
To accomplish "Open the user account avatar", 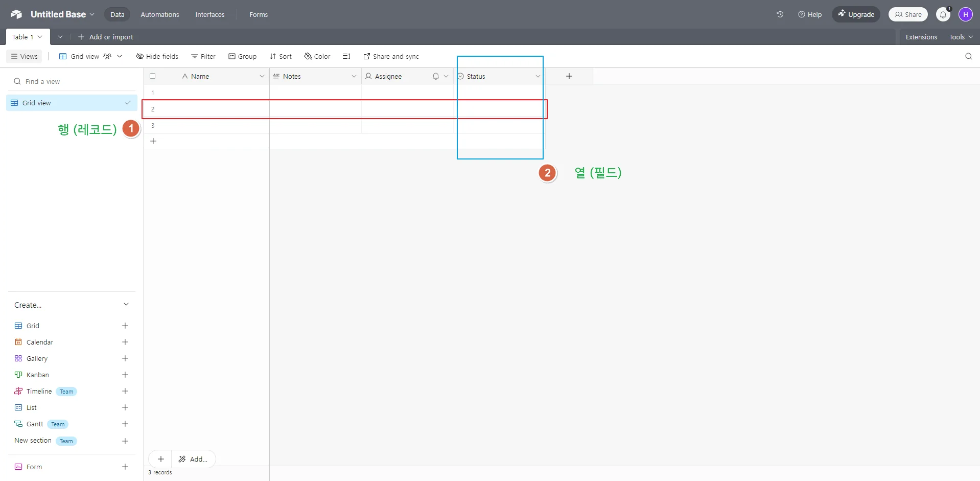I will point(965,14).
